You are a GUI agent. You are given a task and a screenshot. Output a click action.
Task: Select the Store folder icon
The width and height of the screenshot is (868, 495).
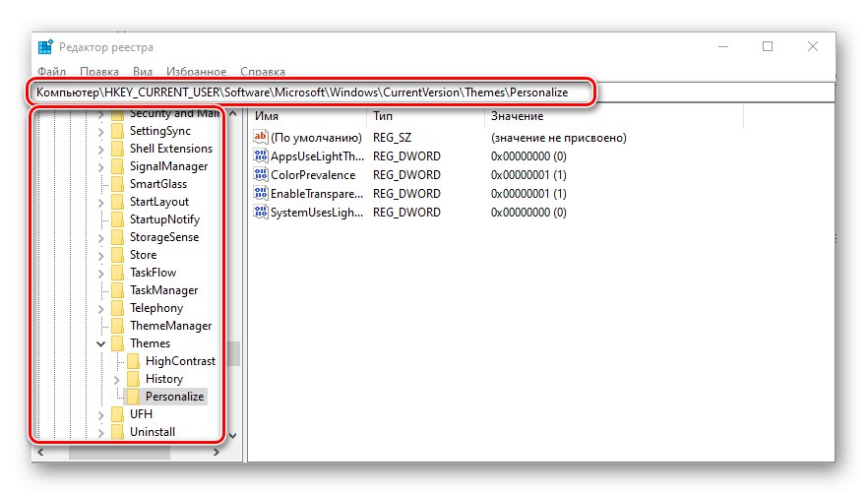click(117, 255)
